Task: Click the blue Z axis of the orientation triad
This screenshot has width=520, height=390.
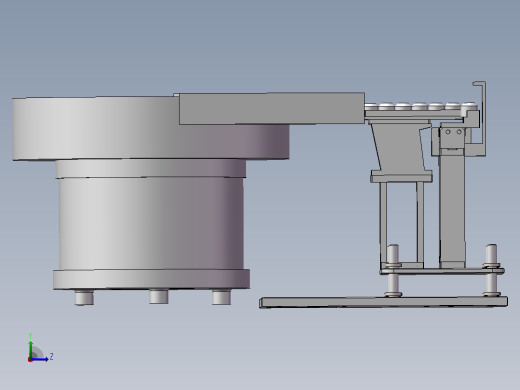Action: point(40,359)
